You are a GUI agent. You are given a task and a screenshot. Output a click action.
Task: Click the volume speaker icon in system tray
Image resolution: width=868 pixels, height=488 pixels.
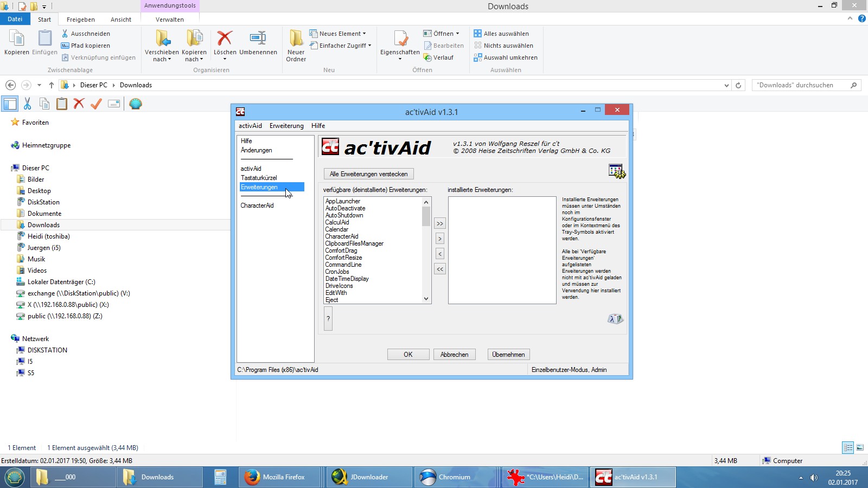(x=814, y=478)
